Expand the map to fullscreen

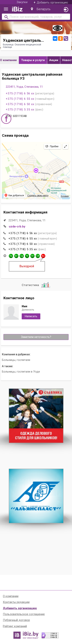click(x=65, y=146)
